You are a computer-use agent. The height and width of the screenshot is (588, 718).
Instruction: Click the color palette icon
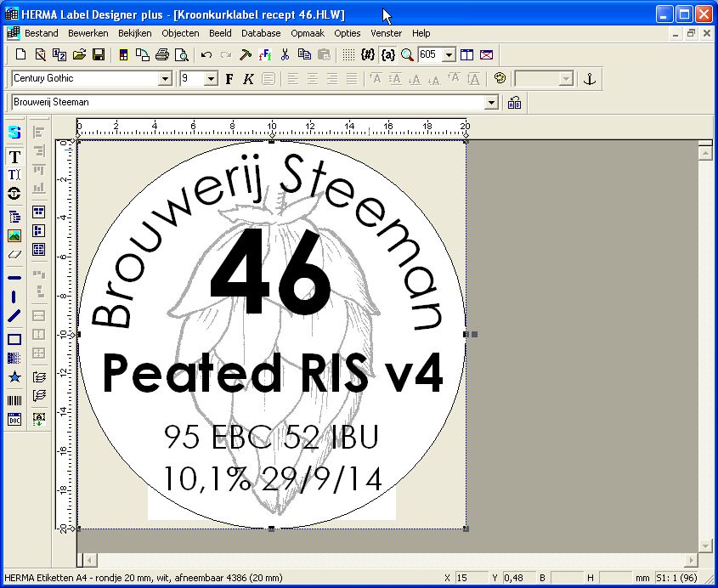pos(500,79)
